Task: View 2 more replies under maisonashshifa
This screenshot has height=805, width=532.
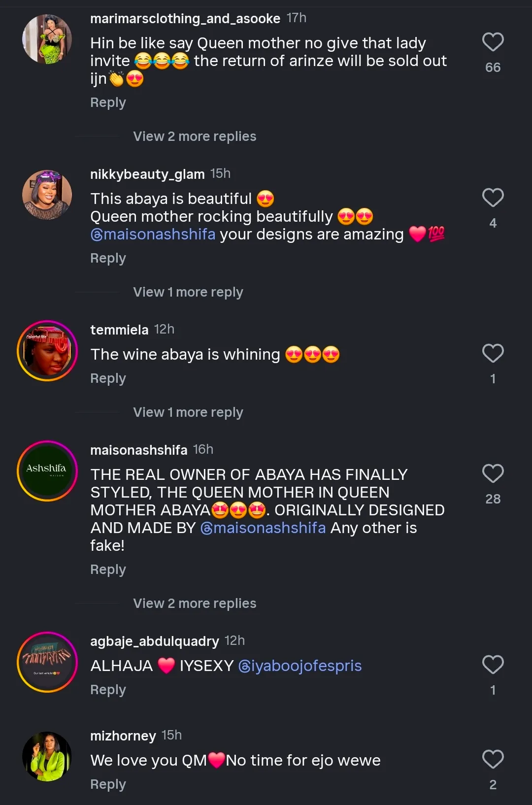Action: (x=195, y=604)
